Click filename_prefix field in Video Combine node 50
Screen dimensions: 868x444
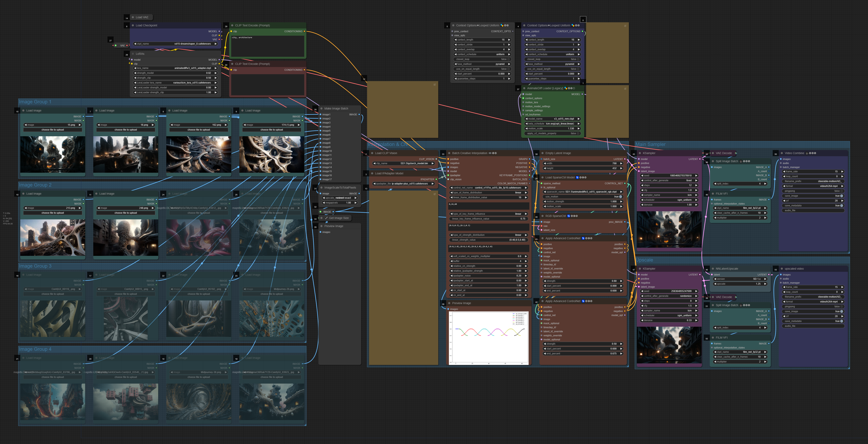tap(813, 181)
